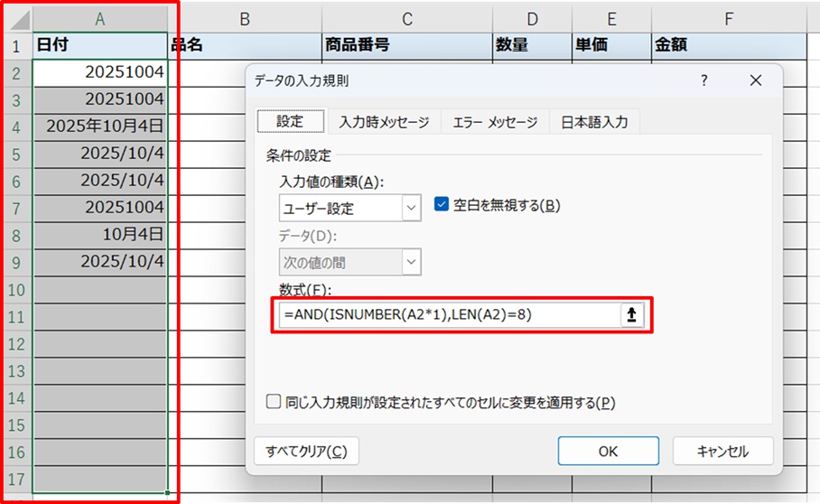Open the データ dropdown showing 次の値の間
Viewport: 820px width, 504px height.
(350, 263)
